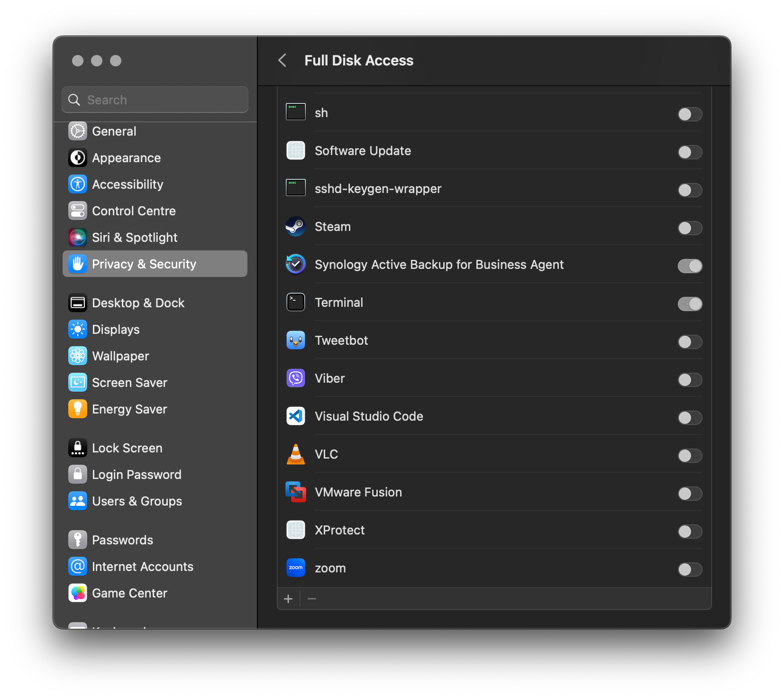This screenshot has height=699, width=784.
Task: Open Internet Accounts settings
Action: point(155,567)
